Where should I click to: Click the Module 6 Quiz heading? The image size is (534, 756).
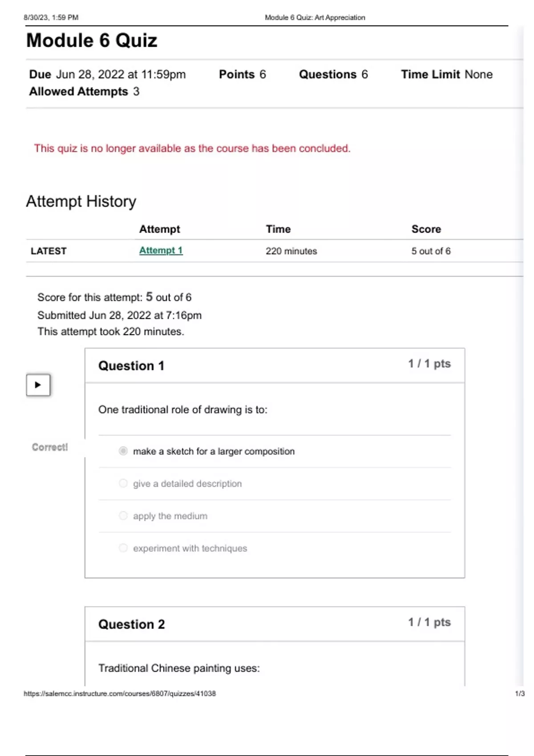click(92, 40)
